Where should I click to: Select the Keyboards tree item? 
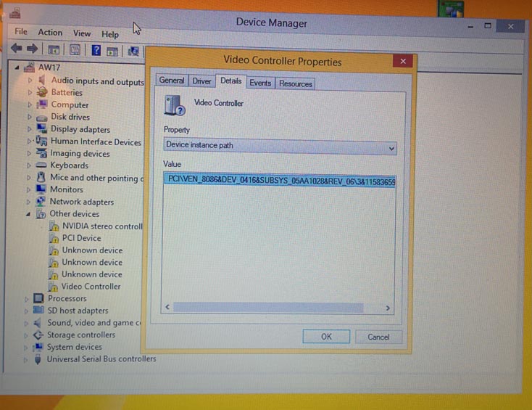69,165
